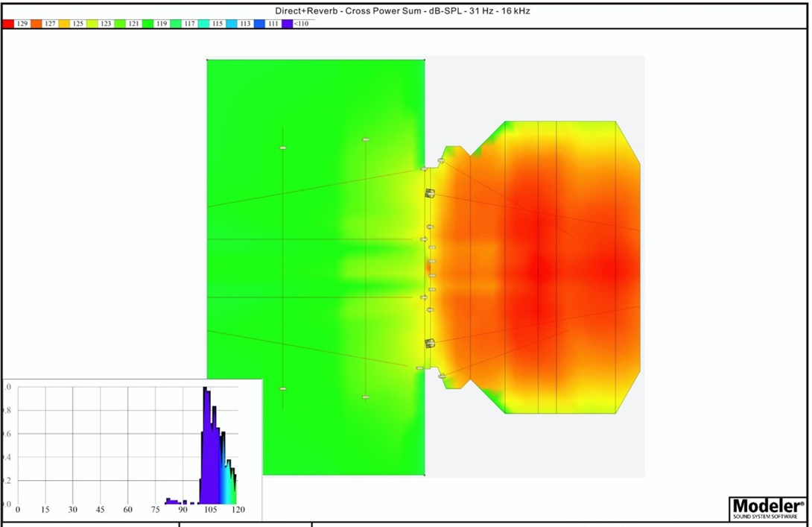Click the top-left speaker in green area
Screen dimensions: 812x527
(x=283, y=148)
